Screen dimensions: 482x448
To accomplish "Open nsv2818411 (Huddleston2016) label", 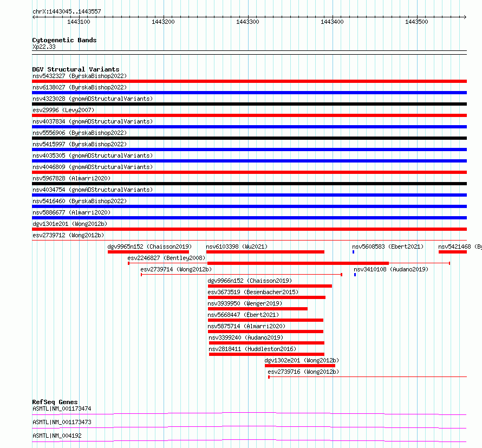I will [252, 349].
